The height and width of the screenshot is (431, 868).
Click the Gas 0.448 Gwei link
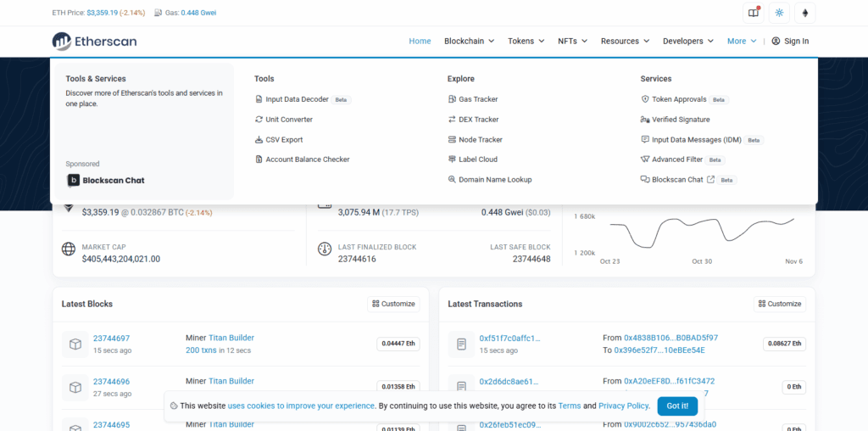coord(198,12)
